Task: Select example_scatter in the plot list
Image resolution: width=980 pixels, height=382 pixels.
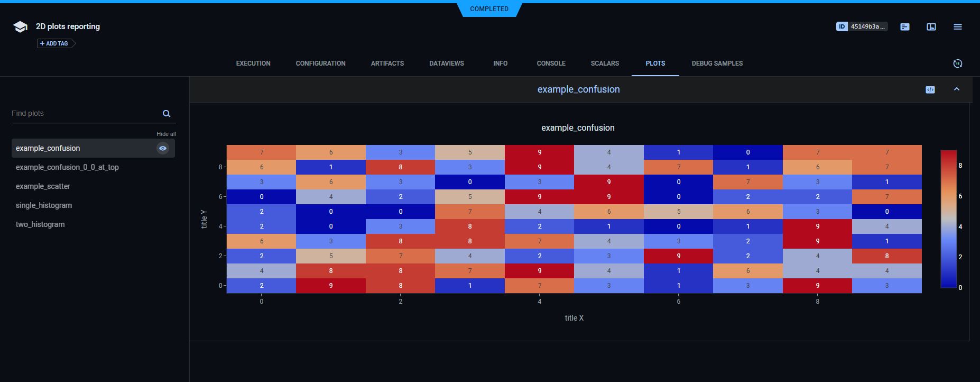Action: pos(43,186)
